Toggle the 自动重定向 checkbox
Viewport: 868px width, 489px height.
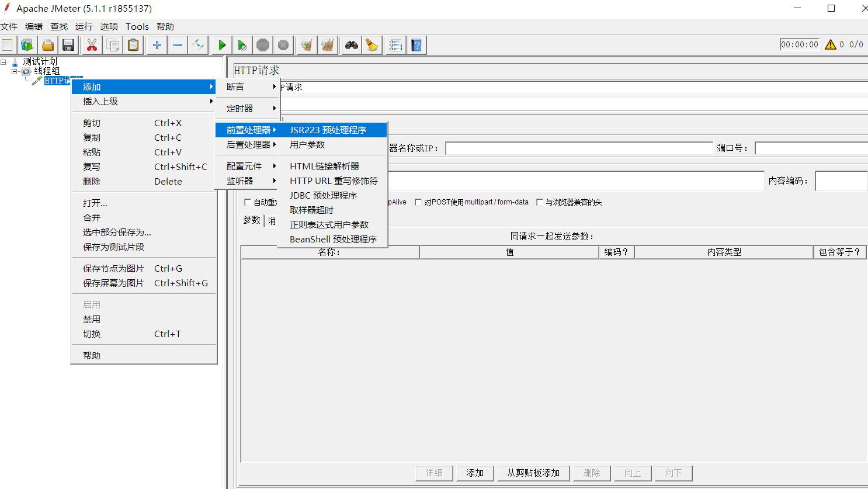coord(248,202)
